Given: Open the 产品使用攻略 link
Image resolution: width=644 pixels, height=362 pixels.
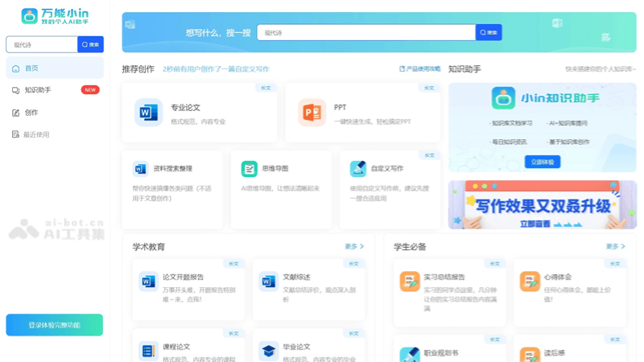Looking at the screenshot, I should [420, 69].
